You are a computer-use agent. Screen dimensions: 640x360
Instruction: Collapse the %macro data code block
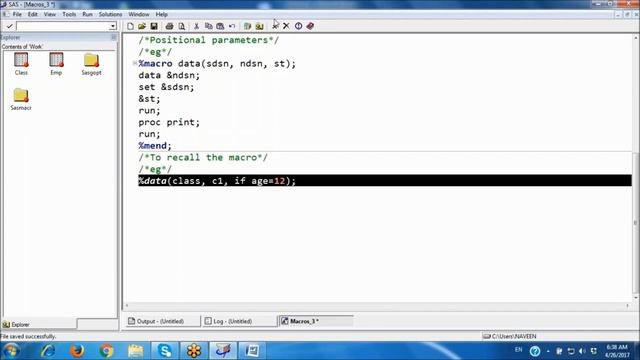[135, 63]
